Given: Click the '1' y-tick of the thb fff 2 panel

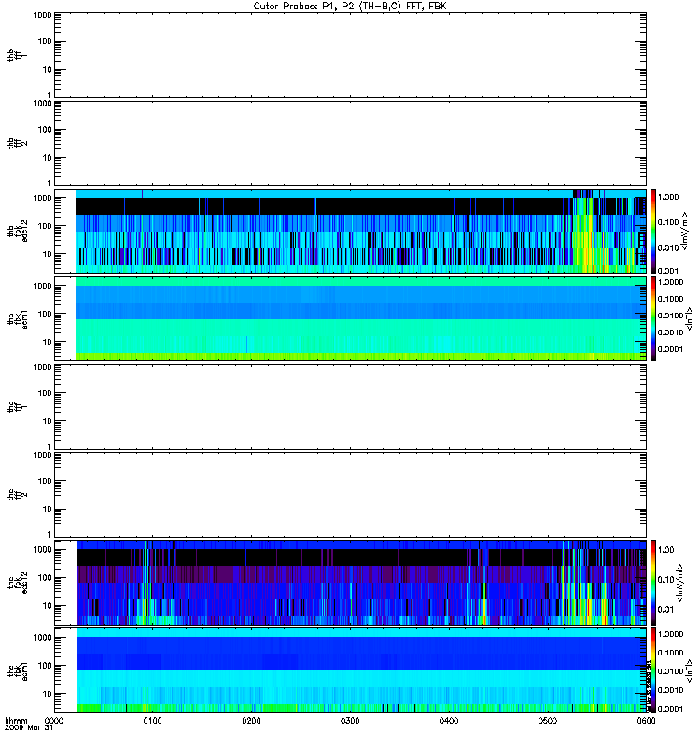Looking at the screenshot, I should (49, 183).
